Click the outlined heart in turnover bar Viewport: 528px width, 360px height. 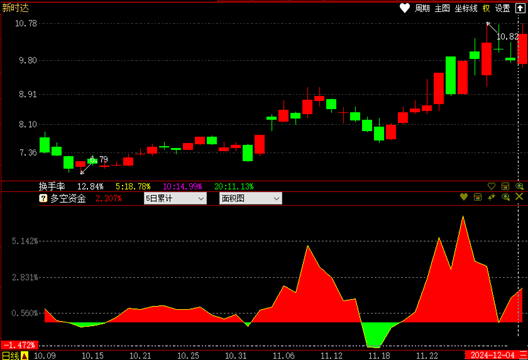[x=491, y=186]
